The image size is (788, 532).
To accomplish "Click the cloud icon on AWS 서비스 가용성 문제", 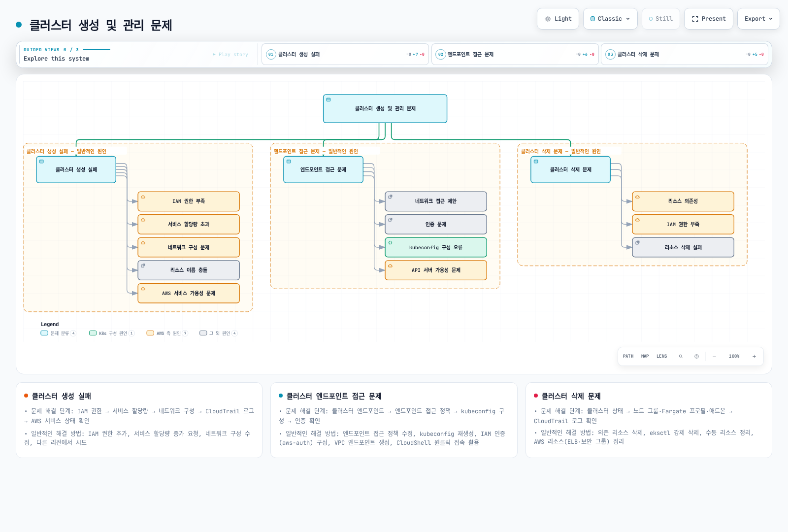I will pos(143,289).
